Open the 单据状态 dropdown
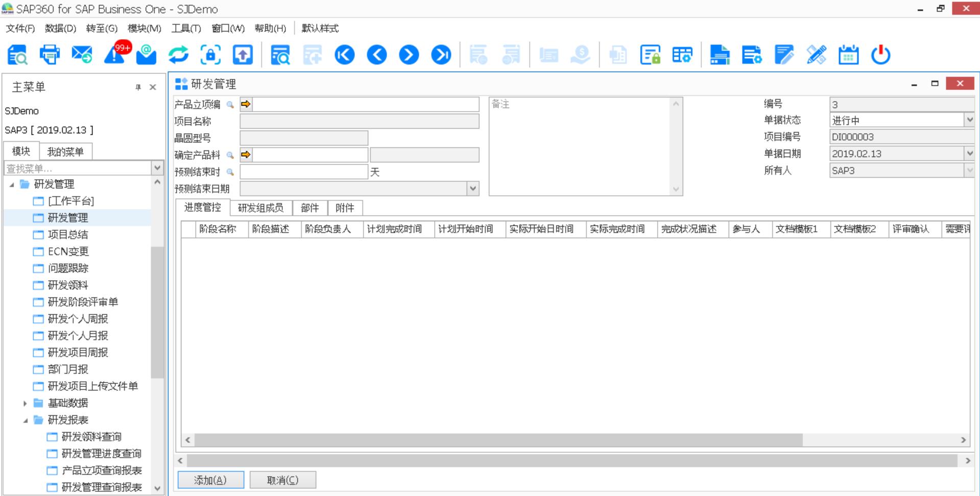 969,120
